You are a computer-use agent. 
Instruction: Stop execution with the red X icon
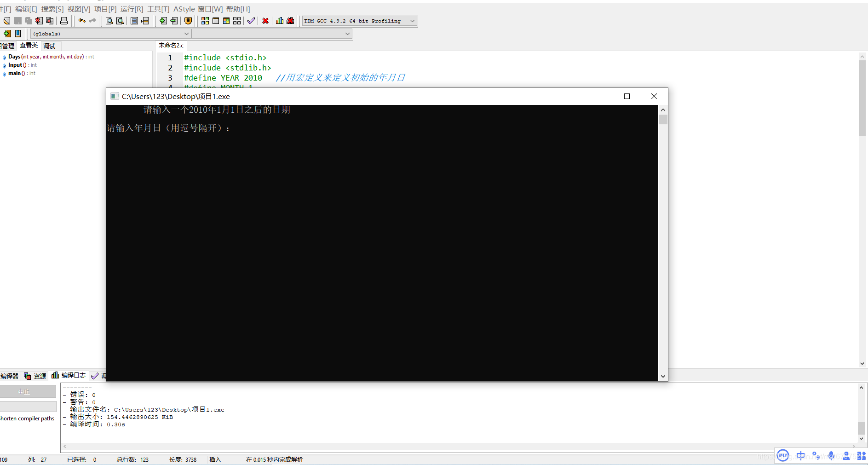(x=265, y=21)
